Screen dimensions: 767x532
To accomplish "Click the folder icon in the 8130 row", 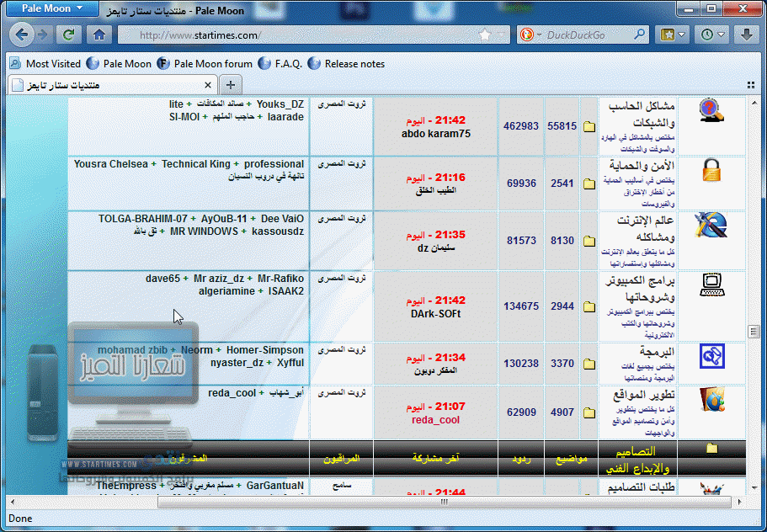I will tap(589, 241).
